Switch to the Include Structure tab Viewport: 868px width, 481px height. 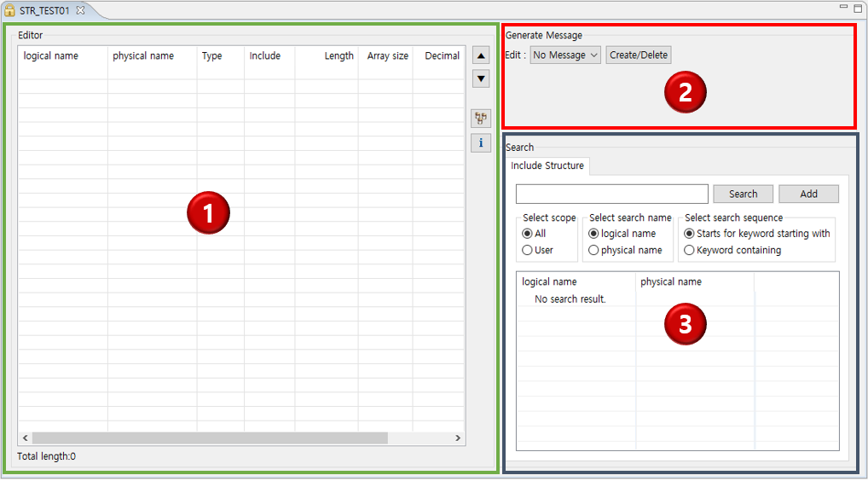pyautogui.click(x=547, y=165)
